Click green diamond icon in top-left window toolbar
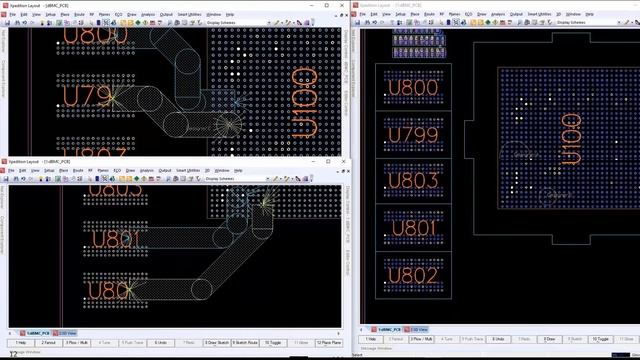The height and width of the screenshot is (360, 640). (138, 22)
